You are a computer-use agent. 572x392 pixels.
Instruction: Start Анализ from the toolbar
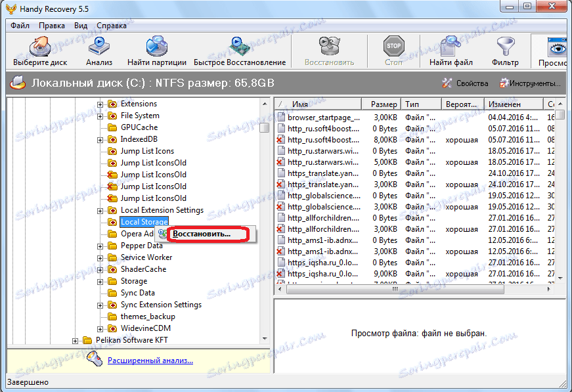(99, 51)
